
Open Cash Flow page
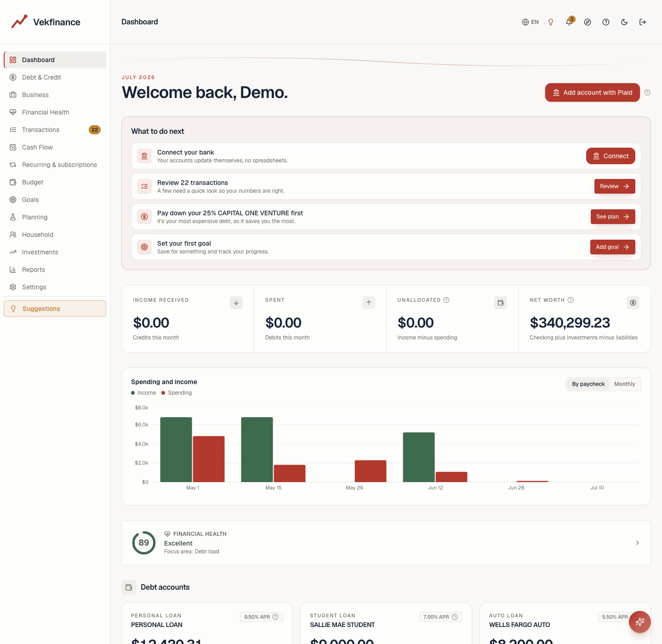55,147
